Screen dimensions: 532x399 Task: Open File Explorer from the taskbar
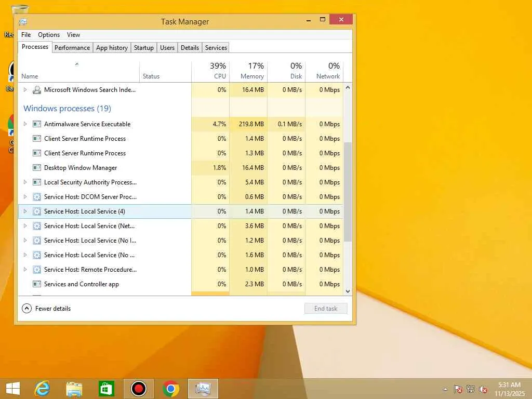coord(74,389)
